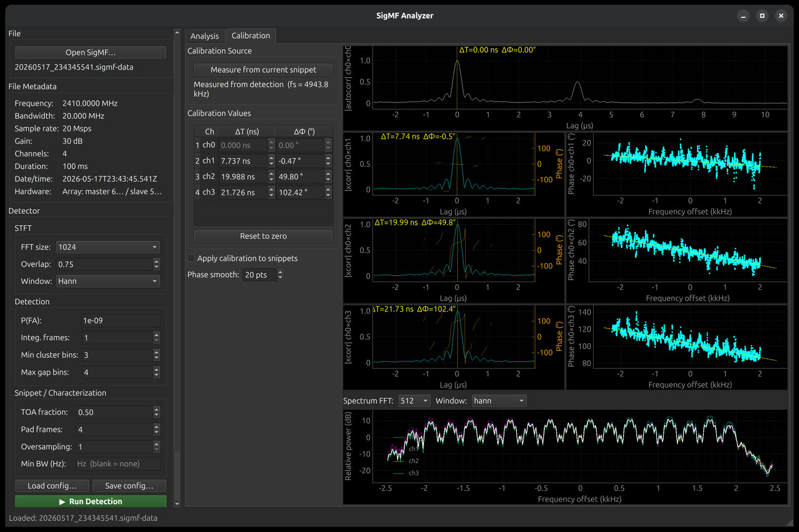Increase Pad frames with up arrow

[156, 426]
